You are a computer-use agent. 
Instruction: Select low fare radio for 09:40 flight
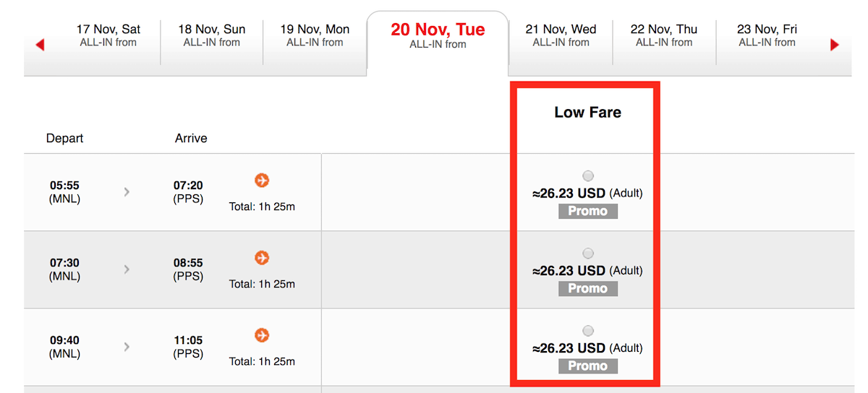click(588, 331)
